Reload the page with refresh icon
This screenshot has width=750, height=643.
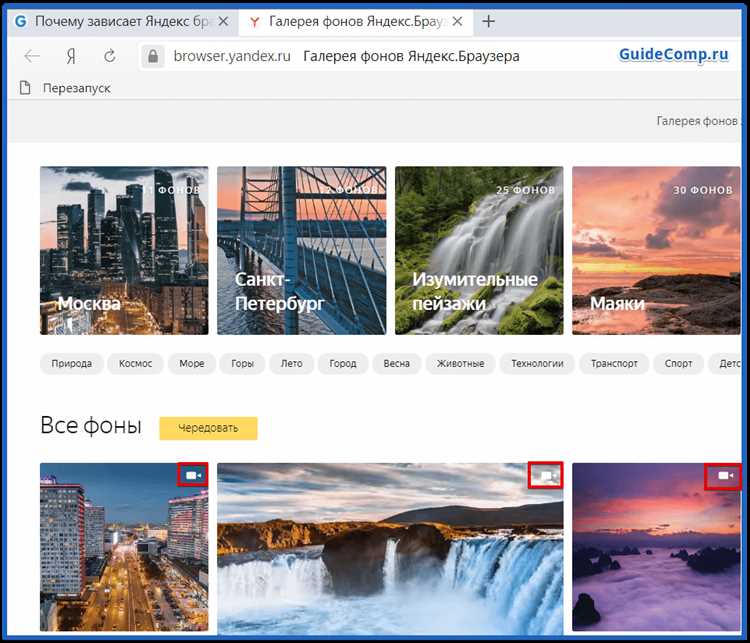108,56
